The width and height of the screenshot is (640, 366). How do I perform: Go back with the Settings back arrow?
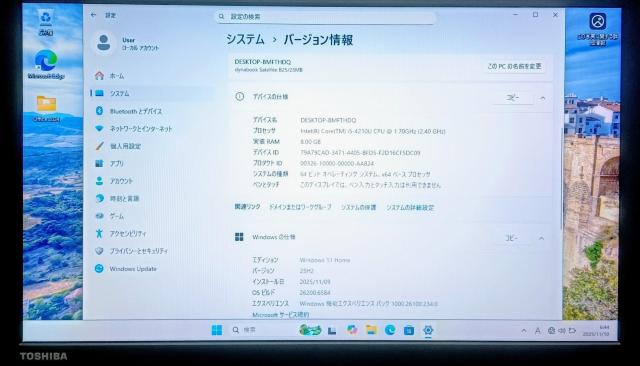93,15
